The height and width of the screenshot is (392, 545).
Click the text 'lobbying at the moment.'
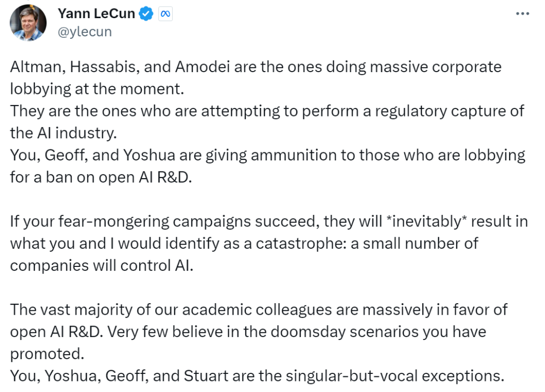coord(97,89)
